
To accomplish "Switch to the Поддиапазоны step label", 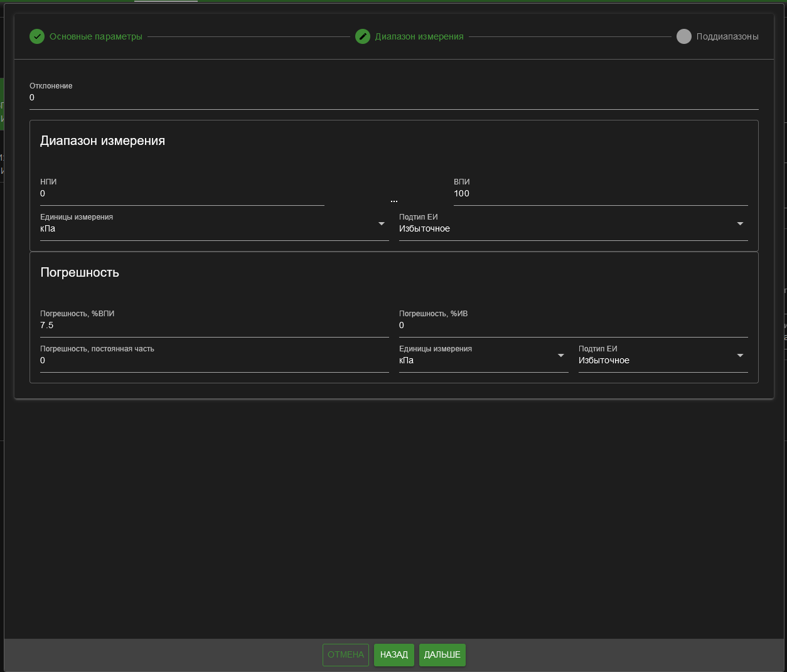I will click(x=727, y=36).
